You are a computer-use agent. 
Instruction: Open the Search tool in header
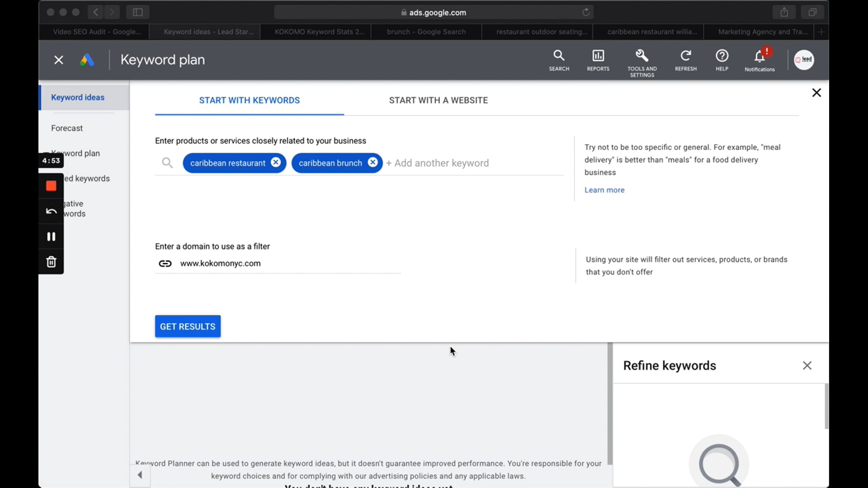(559, 60)
